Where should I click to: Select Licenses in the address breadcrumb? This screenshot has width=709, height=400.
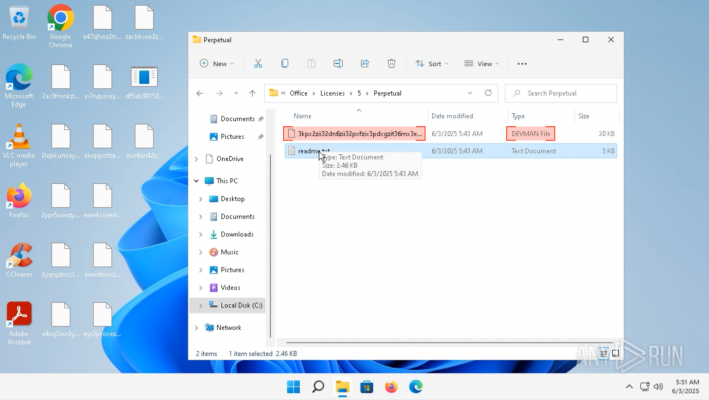pos(332,93)
